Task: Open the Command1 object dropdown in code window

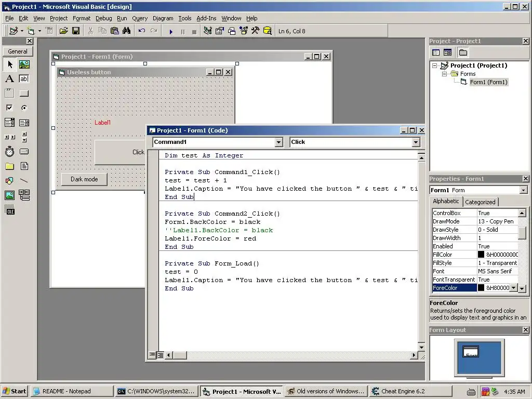Action: (x=278, y=142)
